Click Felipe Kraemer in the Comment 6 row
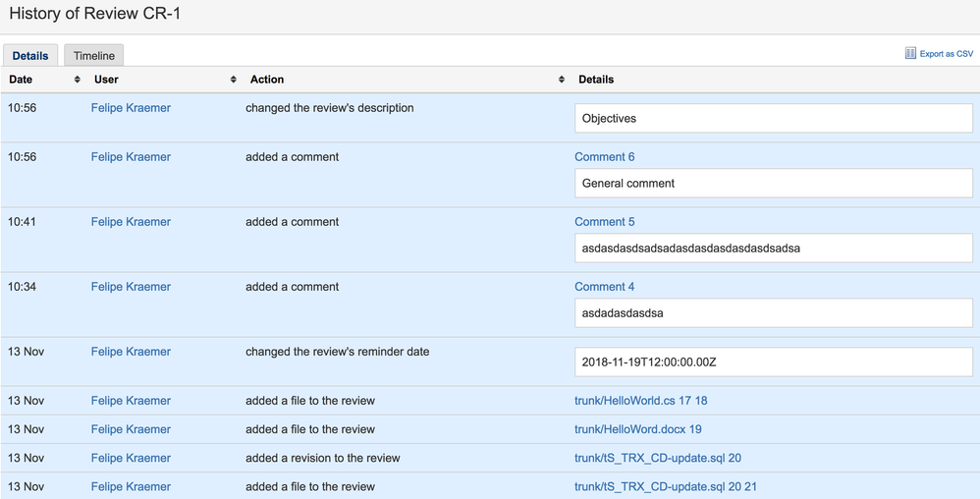Screen dimensions: 980x499 (x=131, y=157)
